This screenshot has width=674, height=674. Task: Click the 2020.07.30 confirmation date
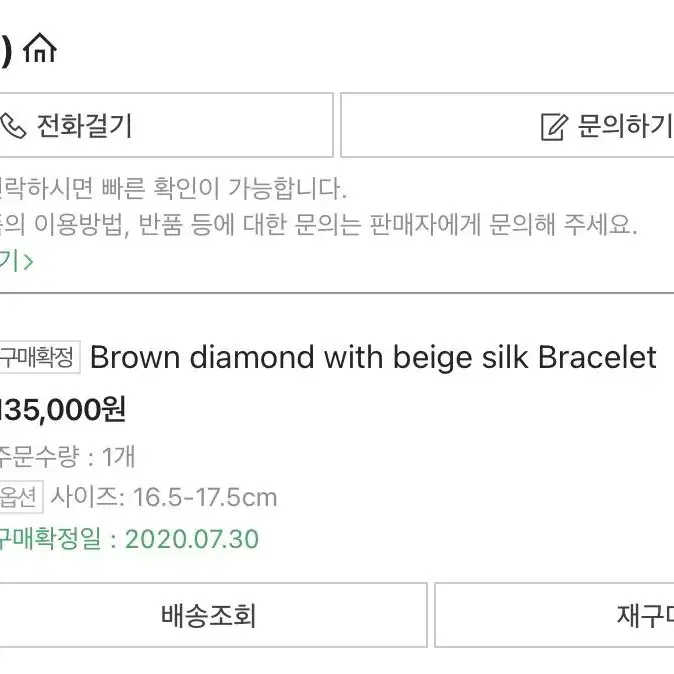click(x=192, y=539)
